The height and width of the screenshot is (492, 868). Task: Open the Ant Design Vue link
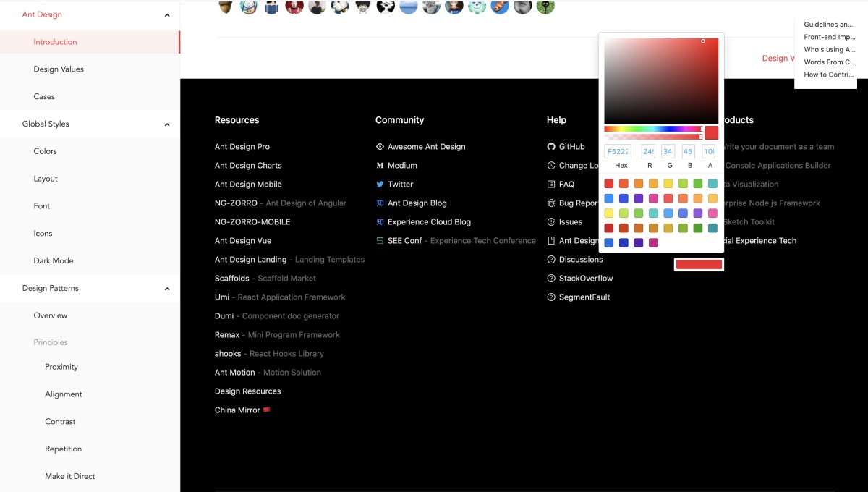[243, 241]
